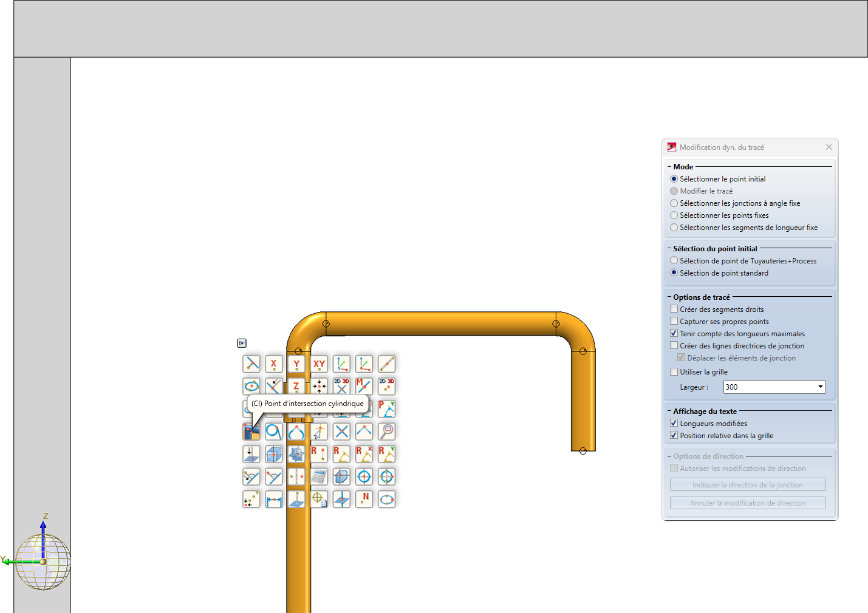Select the cube center point icon
Screen dimensions: 868x613
[273, 454]
